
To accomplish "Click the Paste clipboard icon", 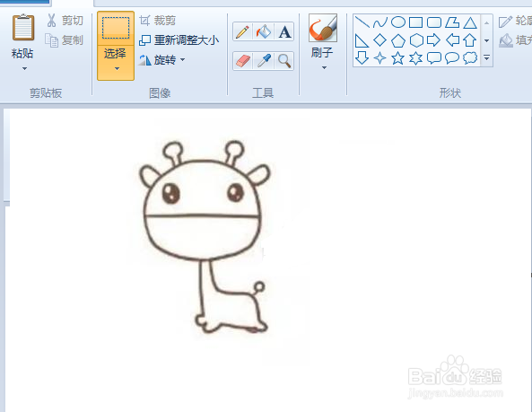I will coord(23,28).
